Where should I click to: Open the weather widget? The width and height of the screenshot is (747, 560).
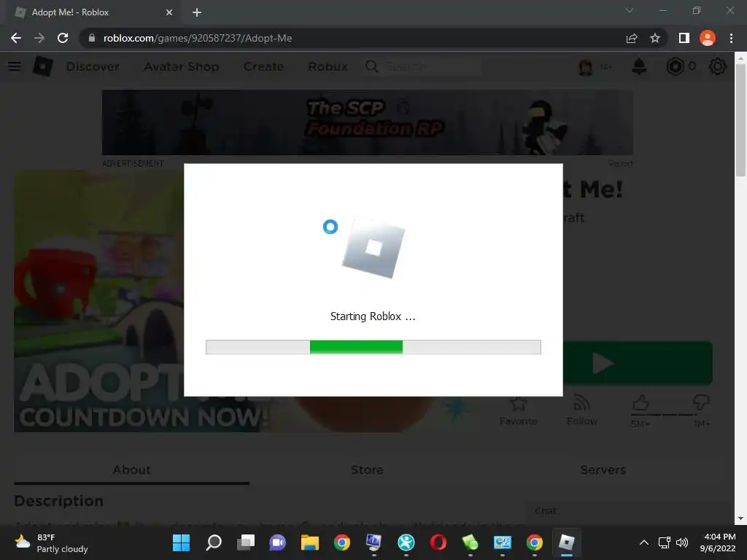[x=52, y=542]
